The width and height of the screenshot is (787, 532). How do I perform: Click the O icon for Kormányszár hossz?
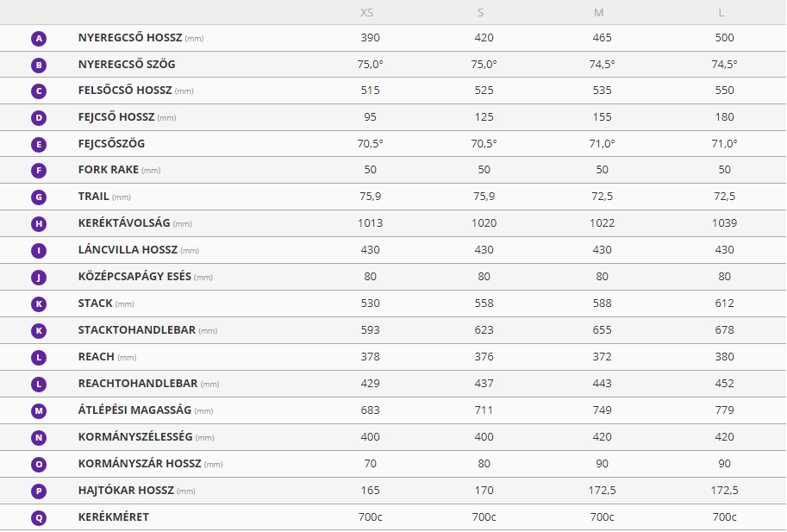pos(39,464)
